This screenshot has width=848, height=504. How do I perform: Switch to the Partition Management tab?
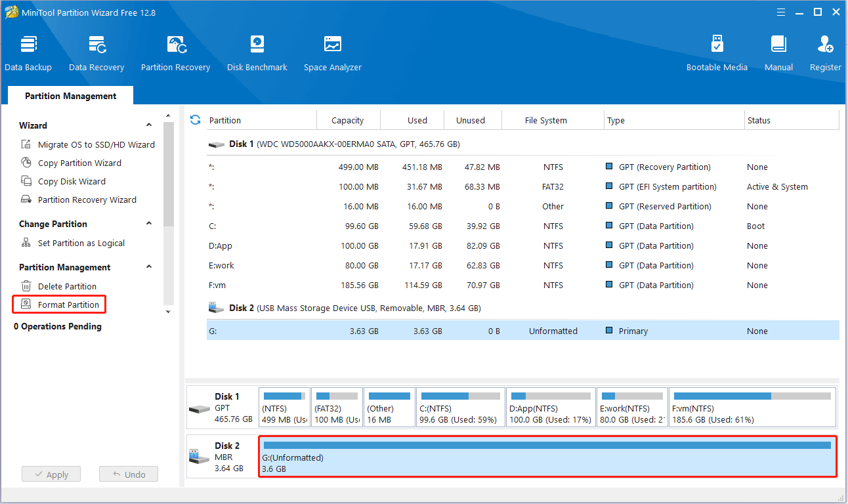pyautogui.click(x=71, y=96)
